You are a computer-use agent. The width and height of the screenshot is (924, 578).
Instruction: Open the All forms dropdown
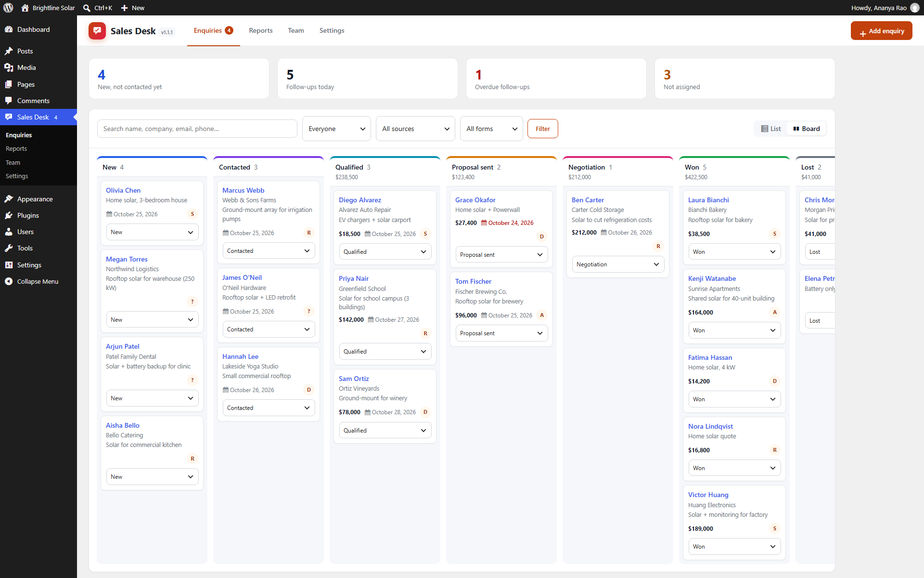coord(491,129)
